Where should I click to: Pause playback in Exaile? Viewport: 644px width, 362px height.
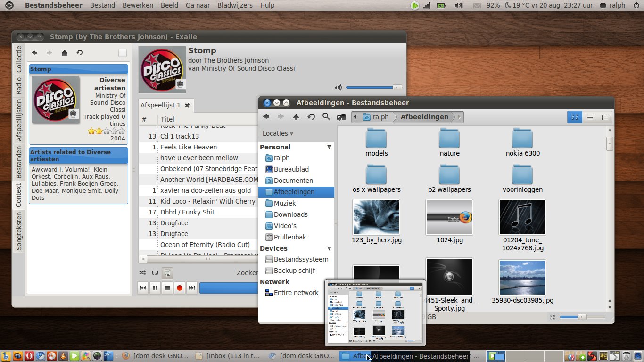[x=155, y=288]
